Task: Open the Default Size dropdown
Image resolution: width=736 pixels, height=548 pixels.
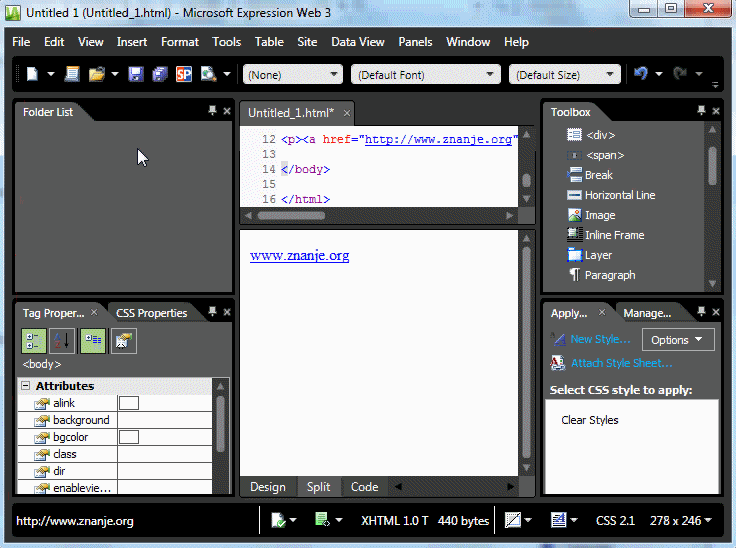Action: coord(564,75)
